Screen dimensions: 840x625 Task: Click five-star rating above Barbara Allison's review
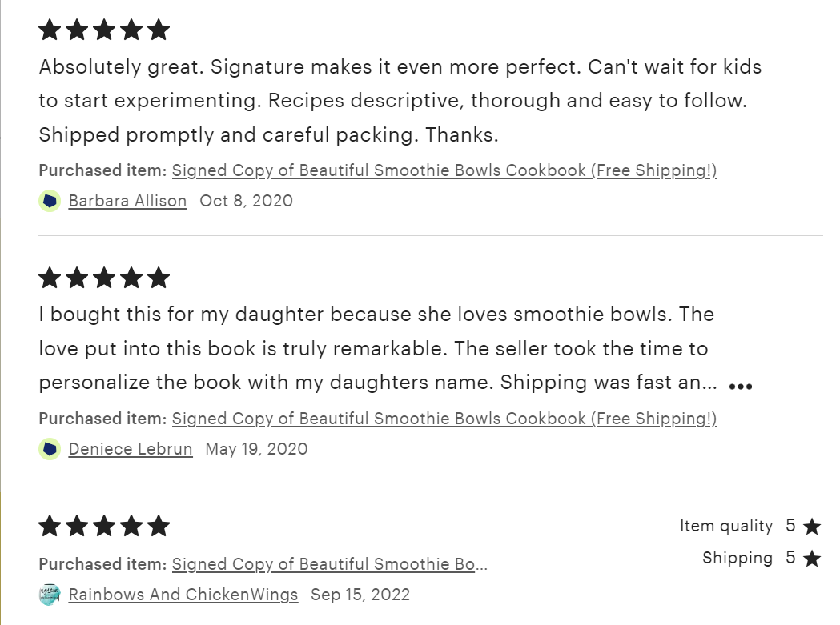click(104, 30)
